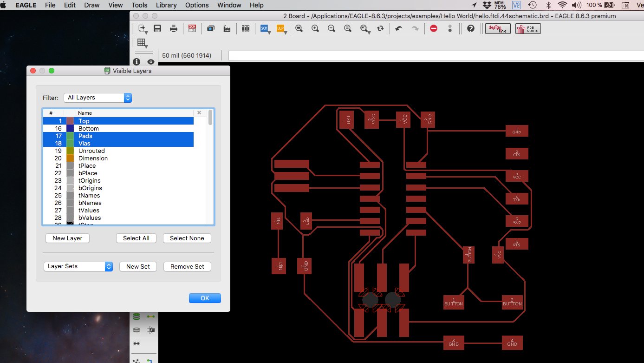Click the repeat last command arrows icon
The image size is (644, 363).
pos(380,28)
